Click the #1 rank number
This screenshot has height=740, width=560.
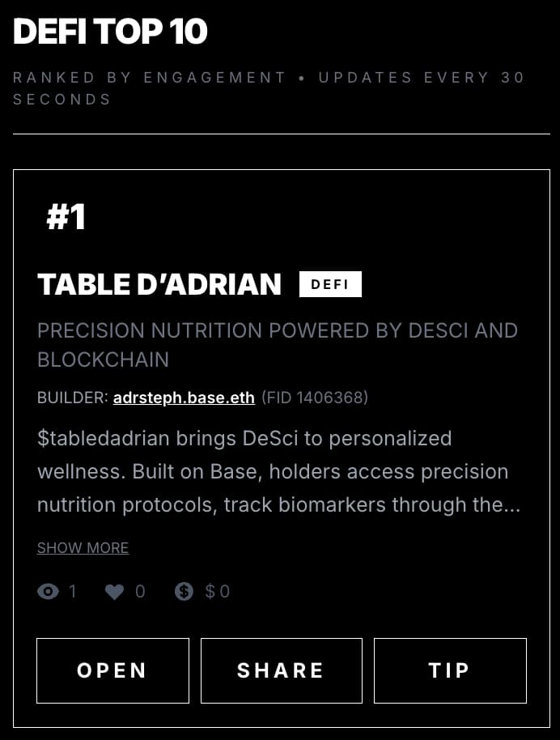tap(66, 216)
